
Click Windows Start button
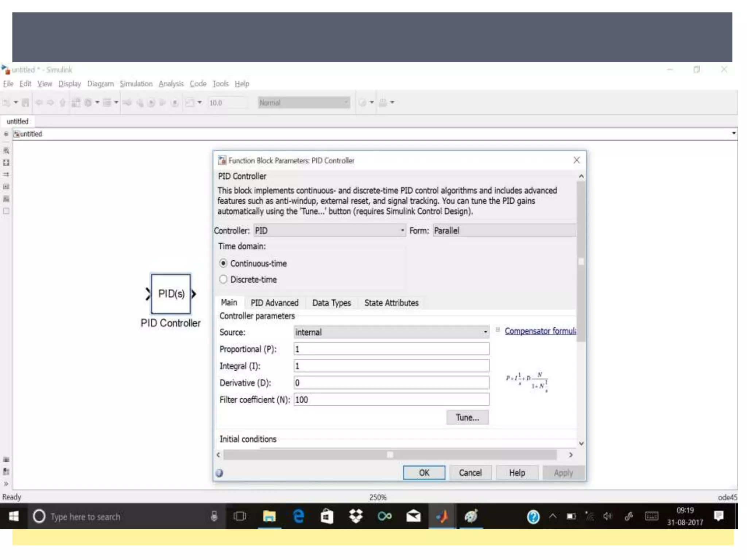pyautogui.click(x=13, y=516)
